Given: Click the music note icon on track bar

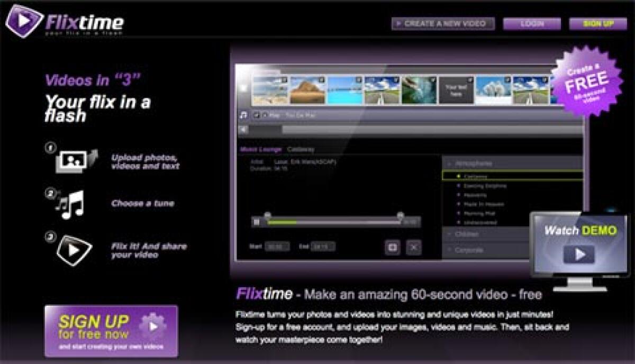Looking at the screenshot, I should pos(243,115).
